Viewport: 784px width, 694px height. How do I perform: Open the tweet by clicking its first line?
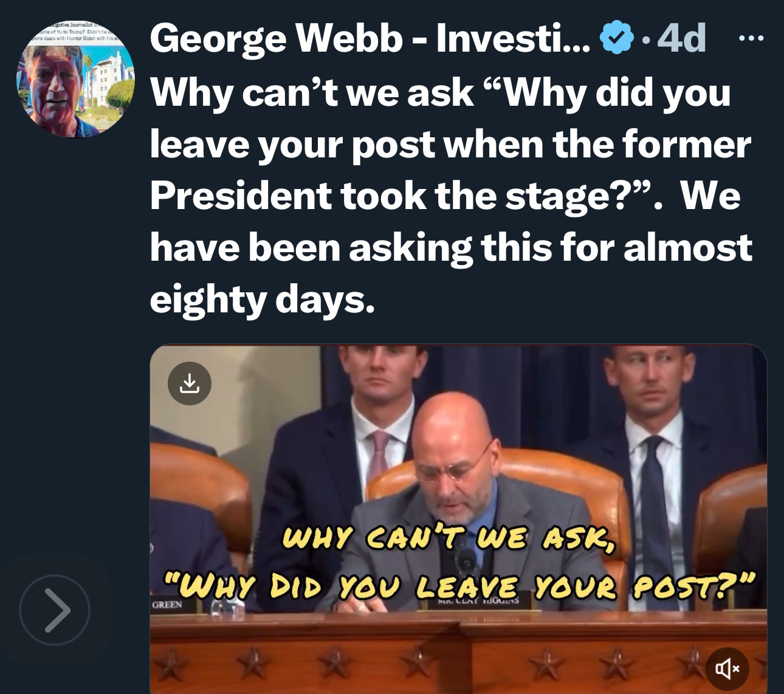pos(440,93)
